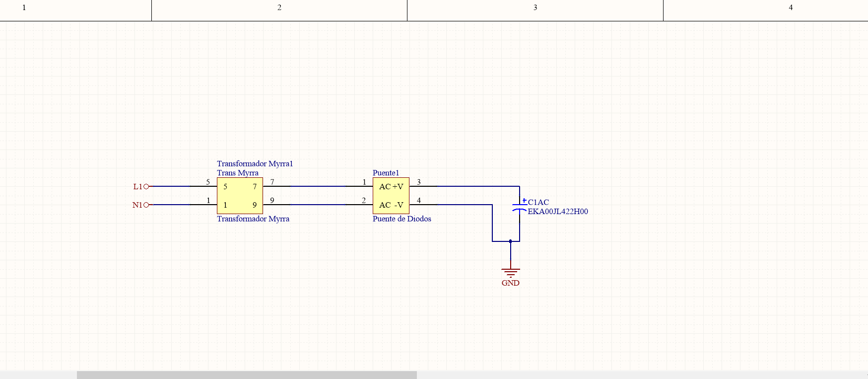Select the wire from transformer pin 7 to bridge pin 1
This screenshot has height=379, width=868.
318,186
